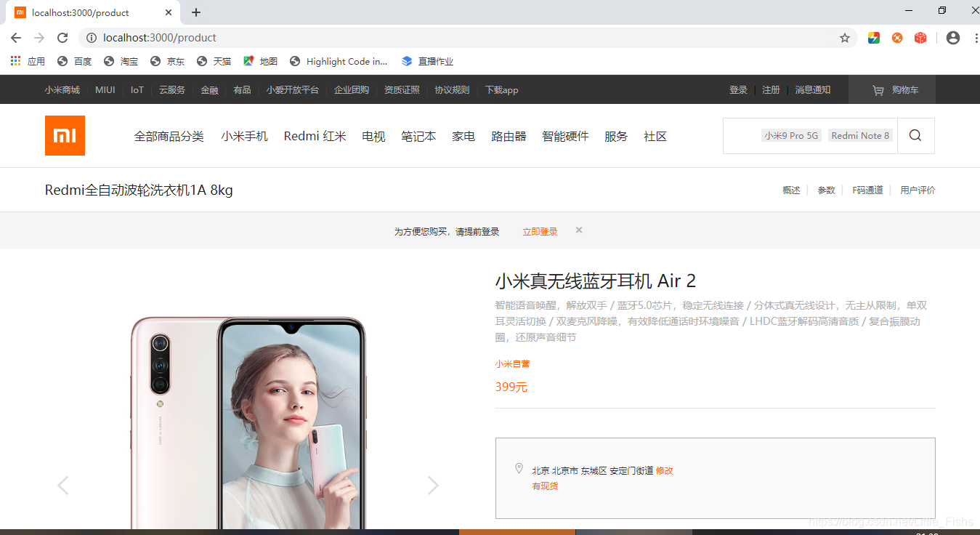
Task: Click the location pin beside the address
Action: [519, 469]
